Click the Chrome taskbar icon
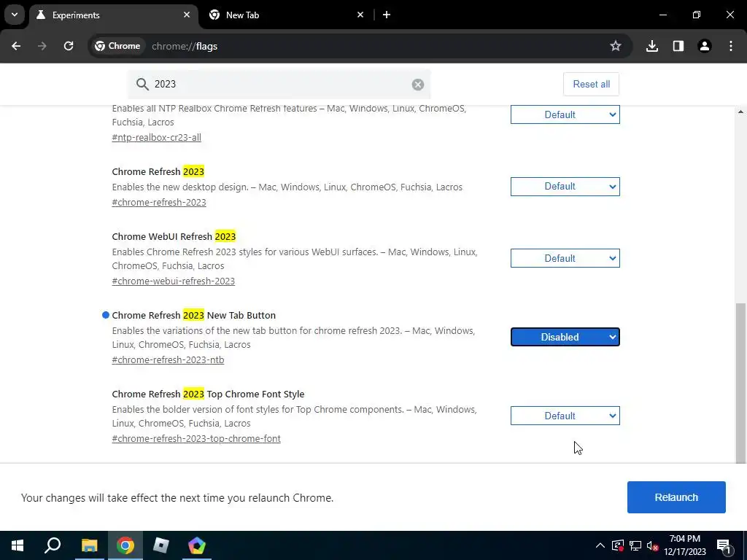This screenshot has width=747, height=560. (125, 545)
